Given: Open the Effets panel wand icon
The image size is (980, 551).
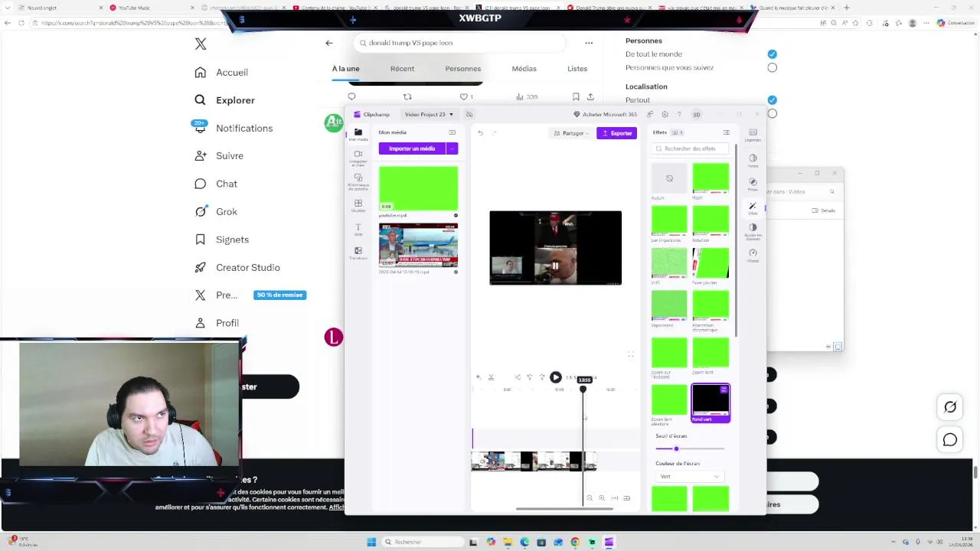Looking at the screenshot, I should pos(753,206).
